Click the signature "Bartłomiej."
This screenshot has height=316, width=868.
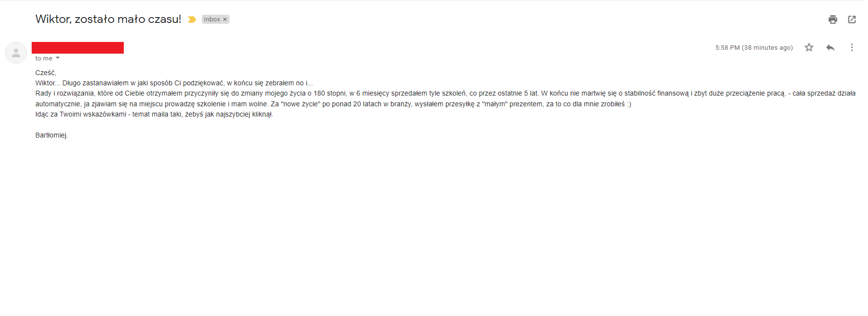[52, 135]
